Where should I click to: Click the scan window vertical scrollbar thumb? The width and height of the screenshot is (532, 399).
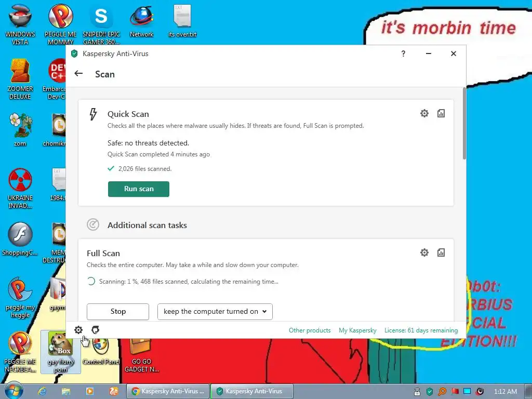pos(464,124)
